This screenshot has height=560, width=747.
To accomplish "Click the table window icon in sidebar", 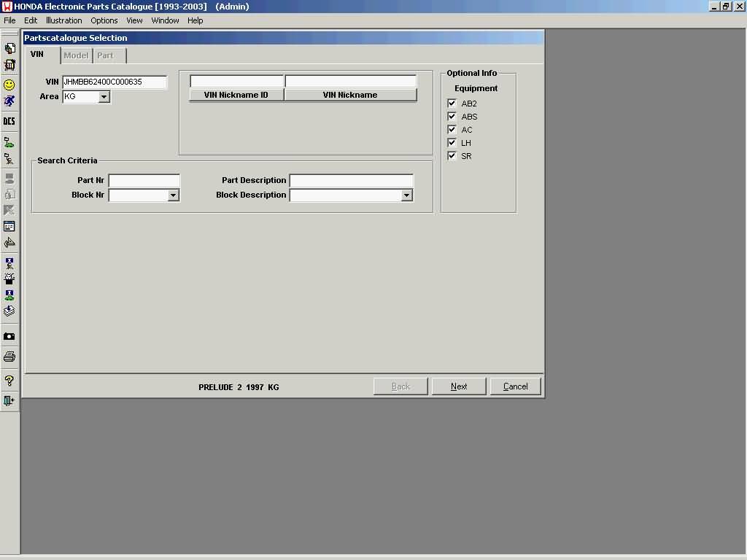I will 9,227.
